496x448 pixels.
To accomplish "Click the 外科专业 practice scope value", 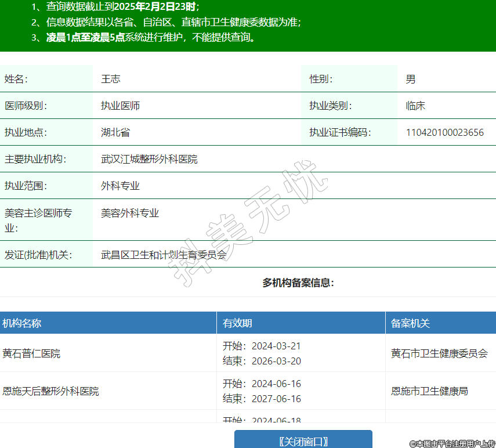I will (120, 186).
